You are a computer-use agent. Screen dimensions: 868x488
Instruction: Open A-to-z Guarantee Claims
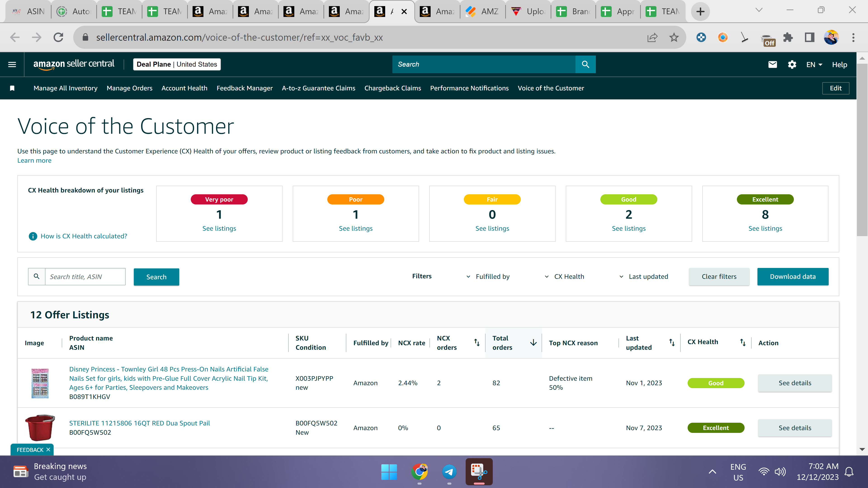(x=318, y=88)
